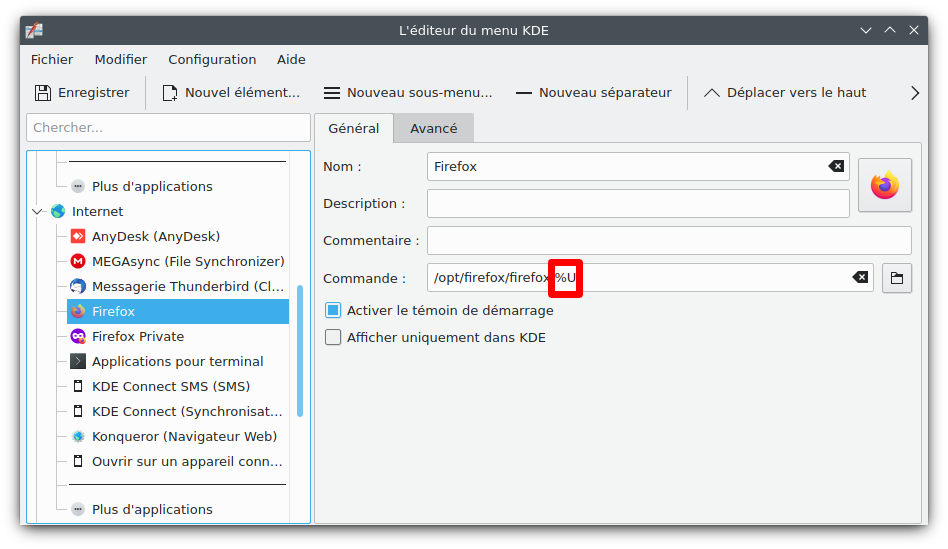Select AnyDesk (AnyDesk) entry
Image resolution: width=948 pixels, height=549 pixels.
pyautogui.click(x=155, y=236)
